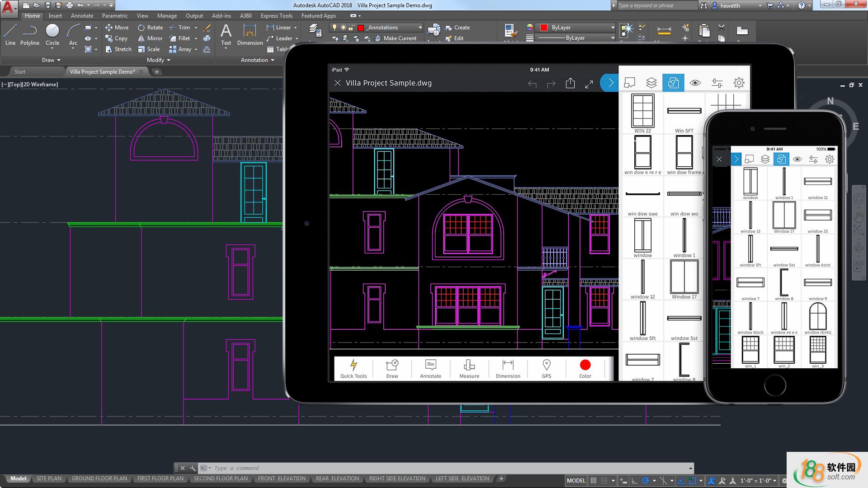
Task: Click Save in Quick Access toolbar
Action: coord(48,5)
